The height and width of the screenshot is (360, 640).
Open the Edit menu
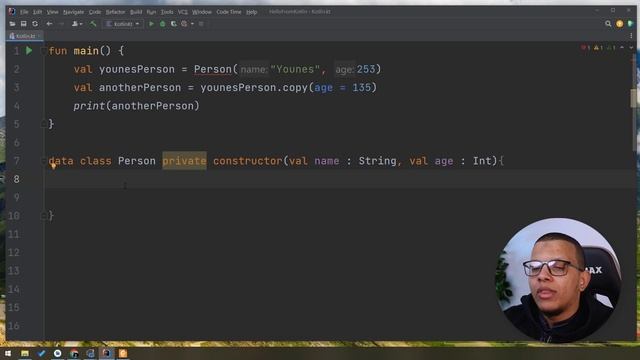[x=37, y=12]
